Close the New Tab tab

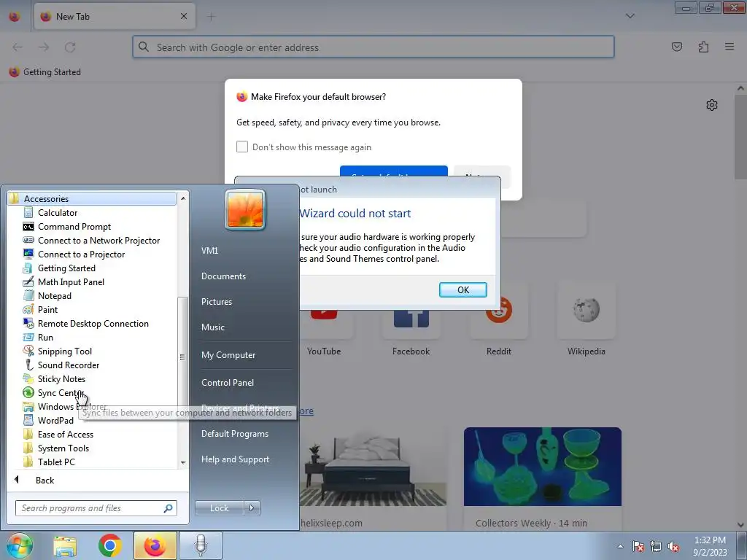[x=184, y=16]
